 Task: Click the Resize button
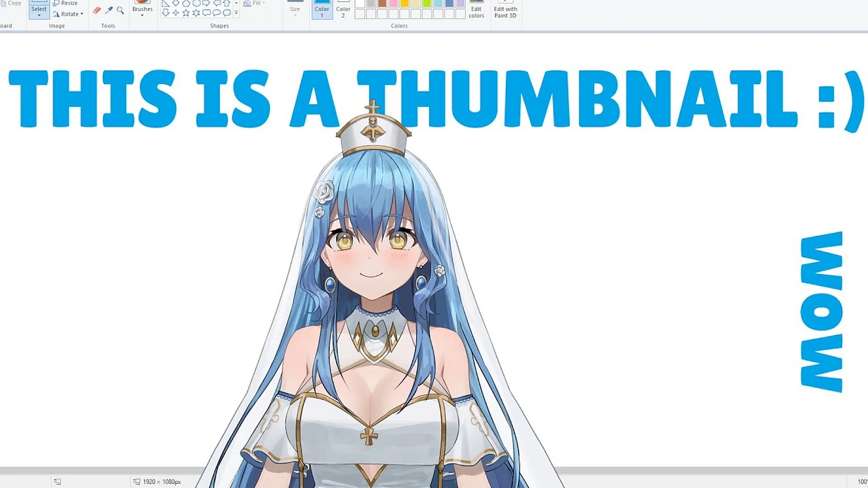(x=65, y=3)
